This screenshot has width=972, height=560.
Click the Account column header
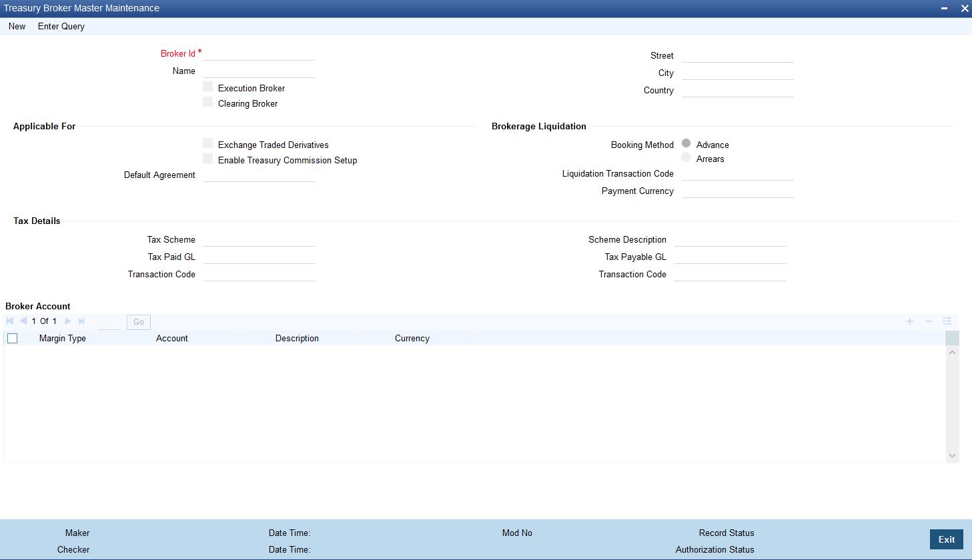coord(172,339)
